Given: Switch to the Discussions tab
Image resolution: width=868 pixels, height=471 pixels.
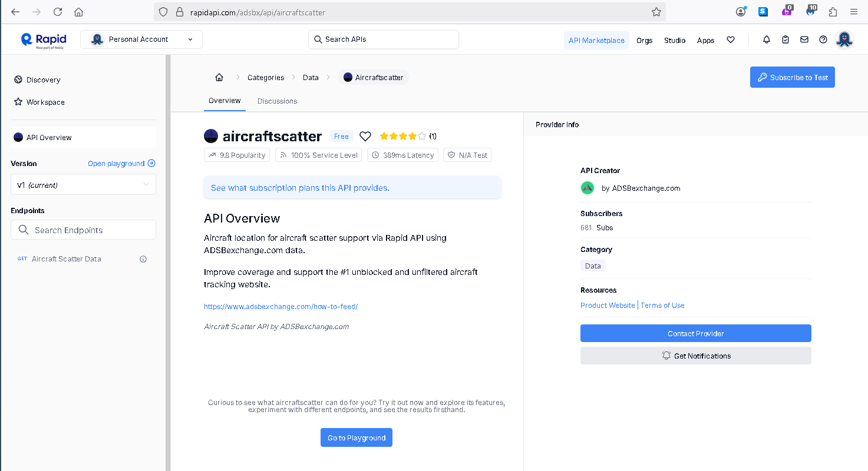Looking at the screenshot, I should click(277, 101).
